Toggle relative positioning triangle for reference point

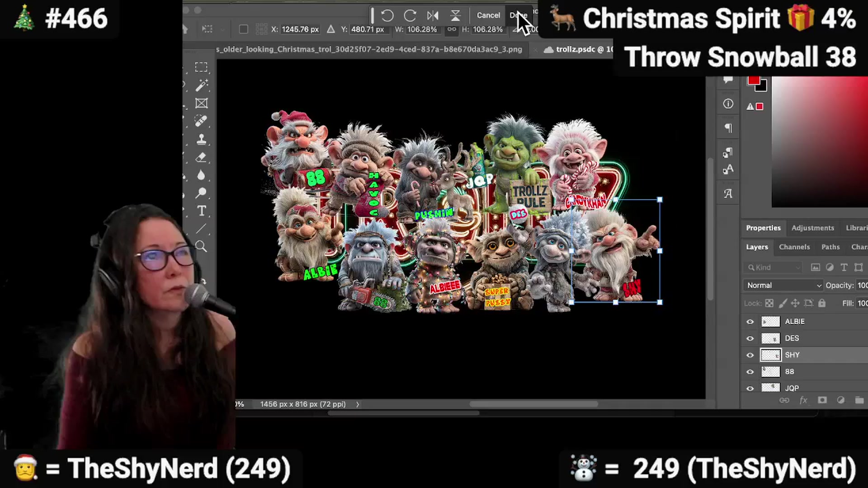(331, 29)
